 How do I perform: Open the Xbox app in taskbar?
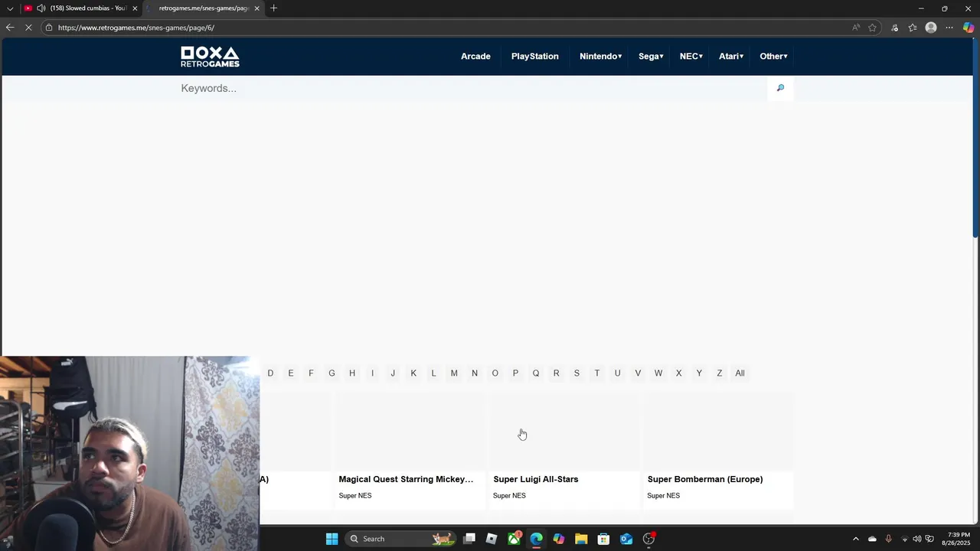514,539
